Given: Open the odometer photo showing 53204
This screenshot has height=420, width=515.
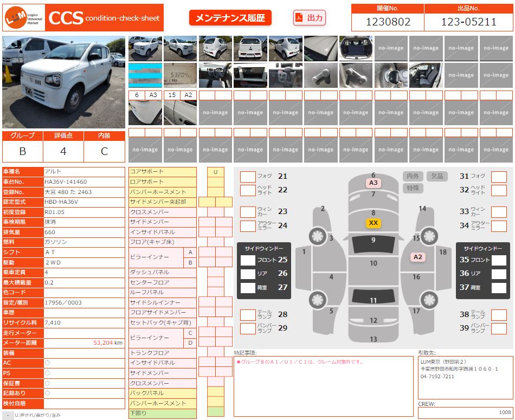Looking at the screenshot, I should 180,75.
